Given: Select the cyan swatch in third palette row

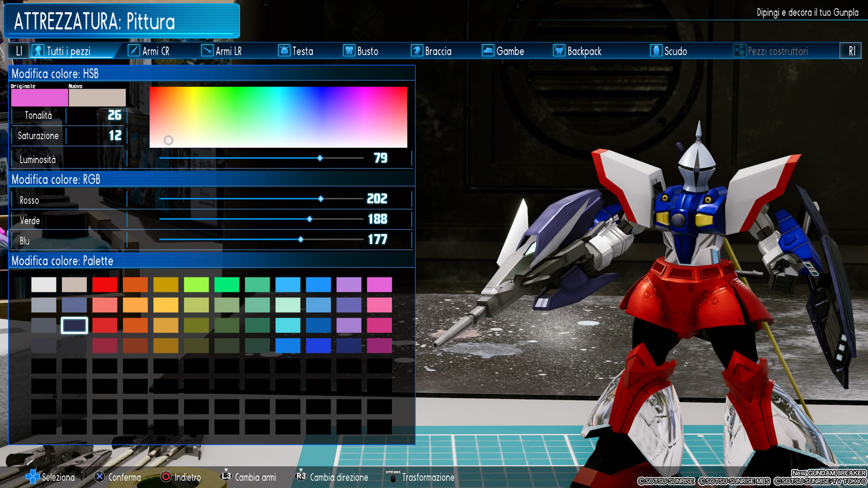Looking at the screenshot, I should coord(288,325).
